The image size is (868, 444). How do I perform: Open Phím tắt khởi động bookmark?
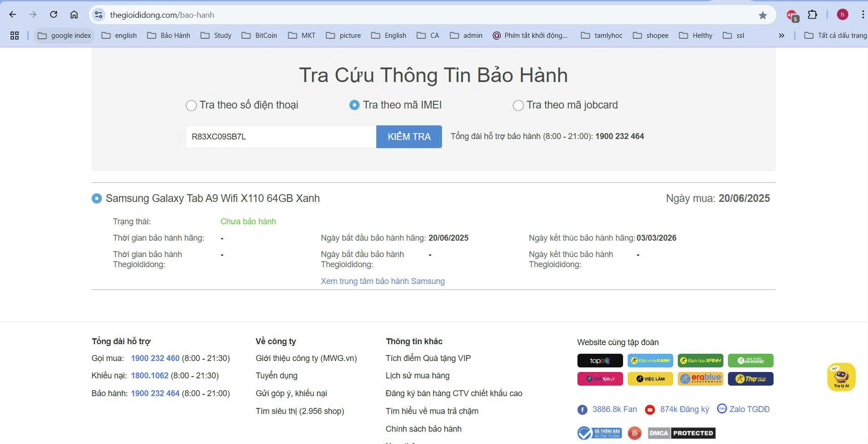[530, 36]
